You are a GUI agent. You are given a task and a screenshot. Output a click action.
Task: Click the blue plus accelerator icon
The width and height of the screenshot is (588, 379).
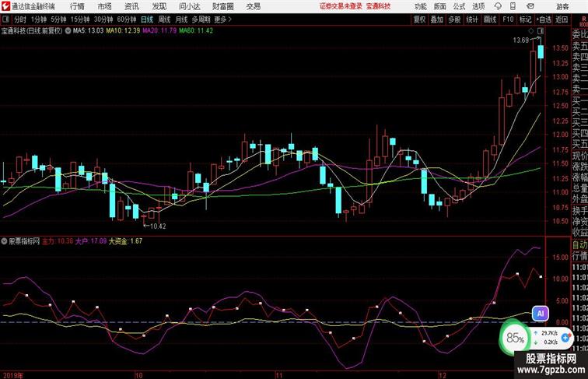coord(565,338)
